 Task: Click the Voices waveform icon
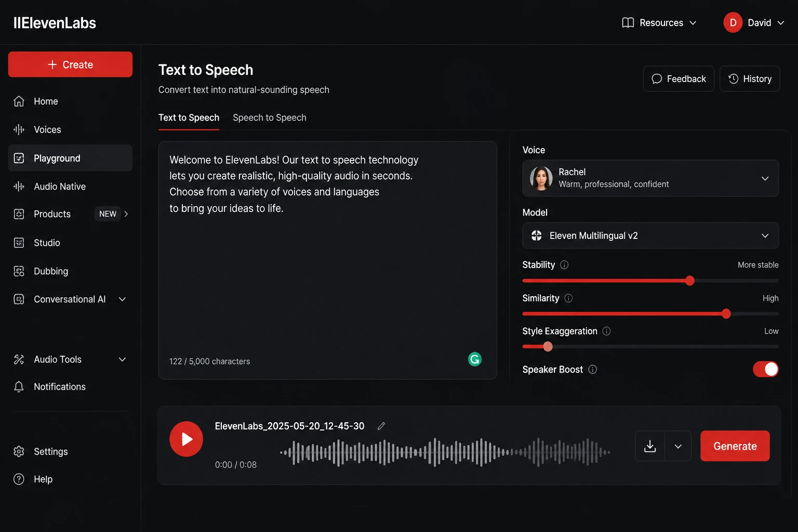click(19, 129)
